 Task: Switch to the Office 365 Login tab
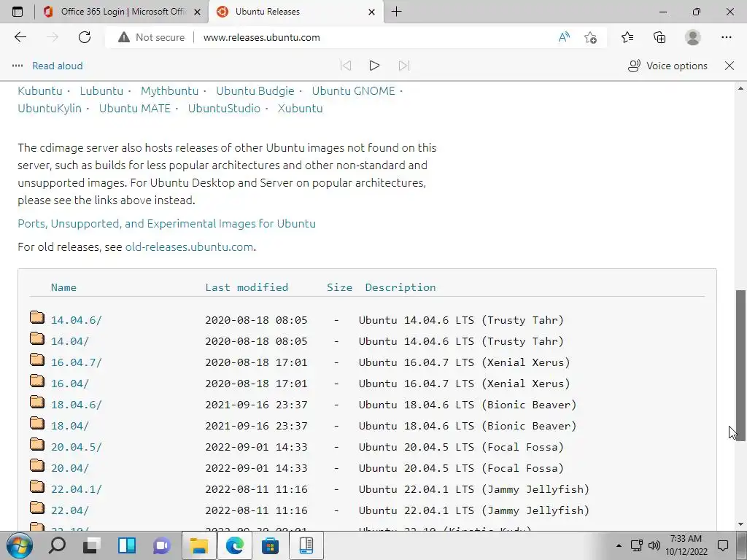[x=122, y=12]
